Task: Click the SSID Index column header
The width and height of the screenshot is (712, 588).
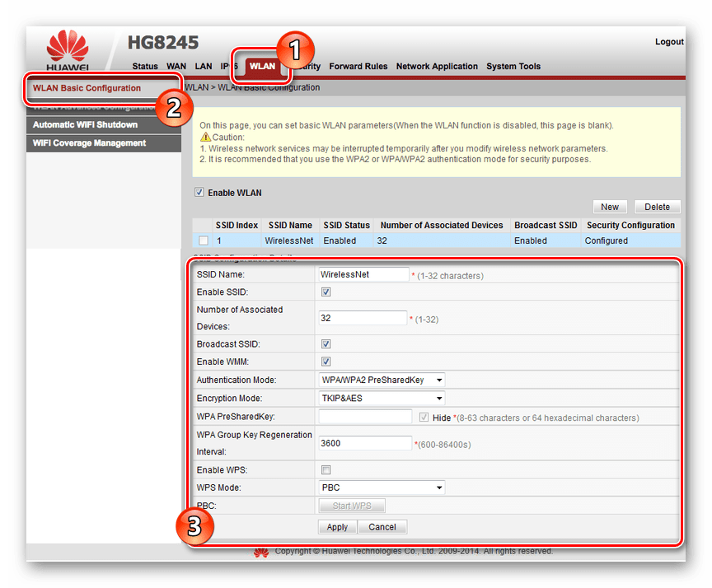Action: (x=237, y=226)
